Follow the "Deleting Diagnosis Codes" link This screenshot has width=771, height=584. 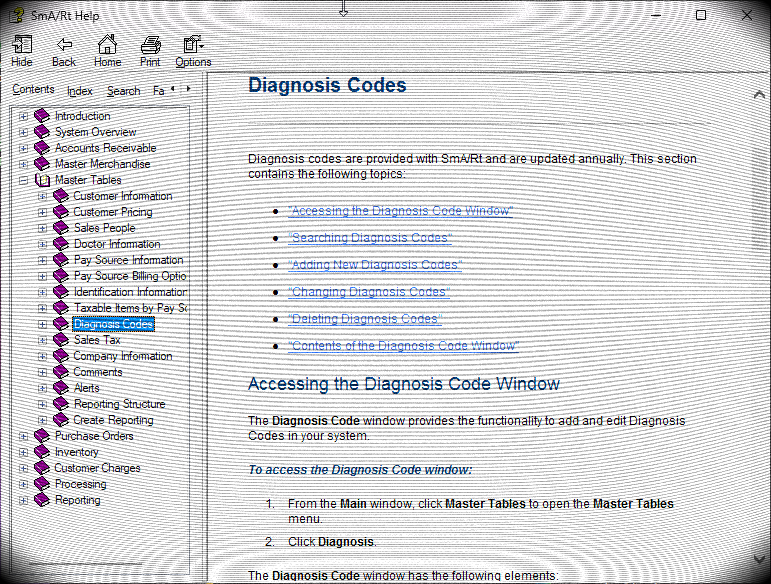365,319
